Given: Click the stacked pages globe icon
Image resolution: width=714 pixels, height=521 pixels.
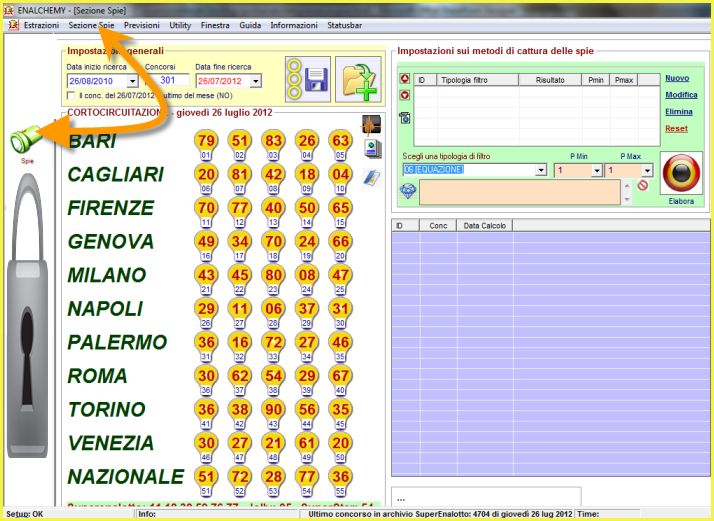Looking at the screenshot, I should 372,149.
